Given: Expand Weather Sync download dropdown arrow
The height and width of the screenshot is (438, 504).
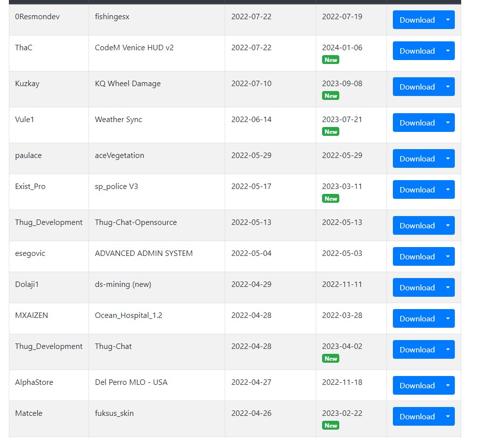Looking at the screenshot, I should click(448, 123).
